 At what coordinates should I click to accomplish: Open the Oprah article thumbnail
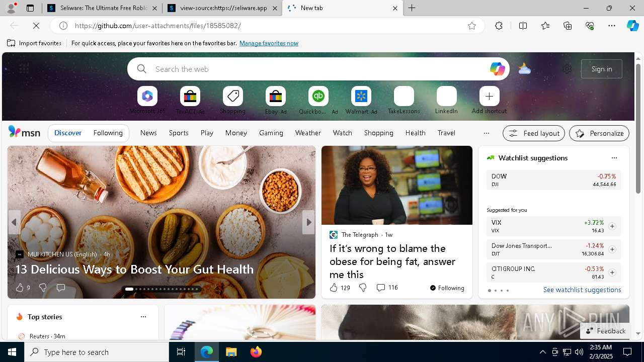pos(397,185)
